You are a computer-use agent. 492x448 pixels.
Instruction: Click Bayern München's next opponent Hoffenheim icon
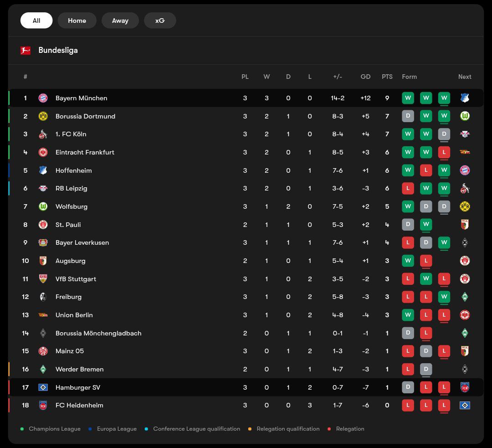point(465,98)
